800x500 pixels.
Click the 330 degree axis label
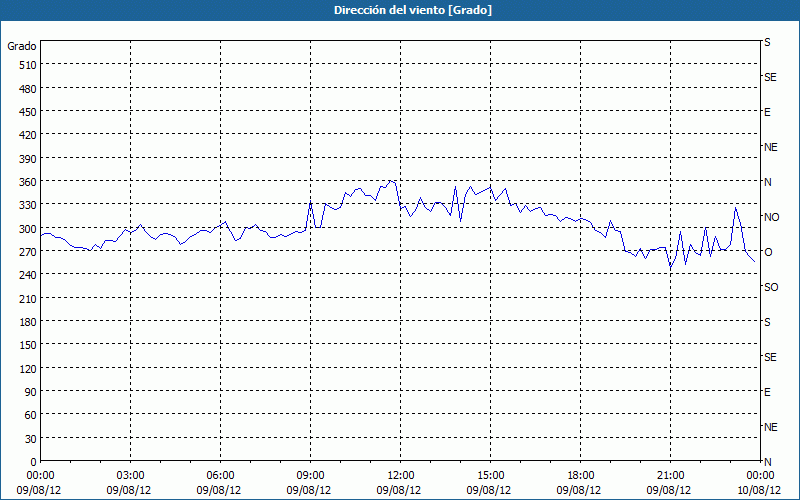[x=28, y=205]
